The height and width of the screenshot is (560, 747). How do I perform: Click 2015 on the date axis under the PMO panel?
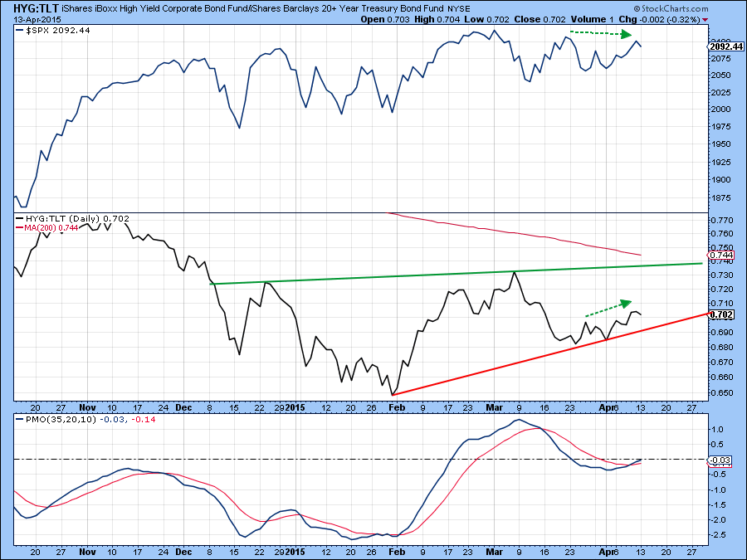(295, 552)
